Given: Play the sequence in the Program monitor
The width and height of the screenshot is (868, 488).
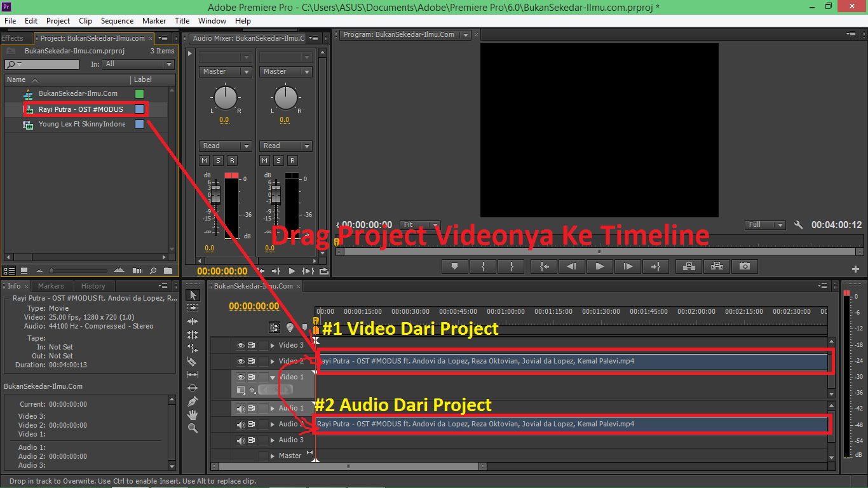Looking at the screenshot, I should click(600, 266).
